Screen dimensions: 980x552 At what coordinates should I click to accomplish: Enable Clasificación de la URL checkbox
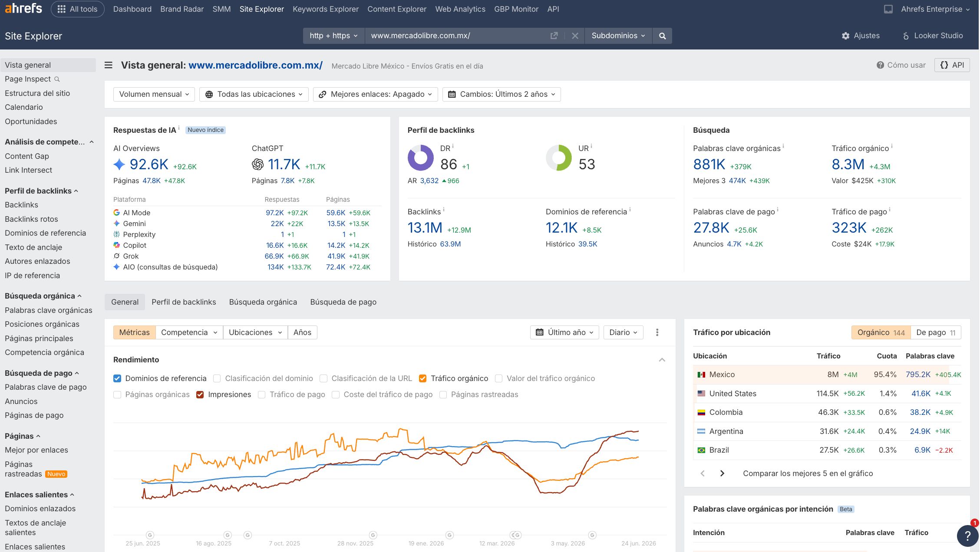(323, 378)
